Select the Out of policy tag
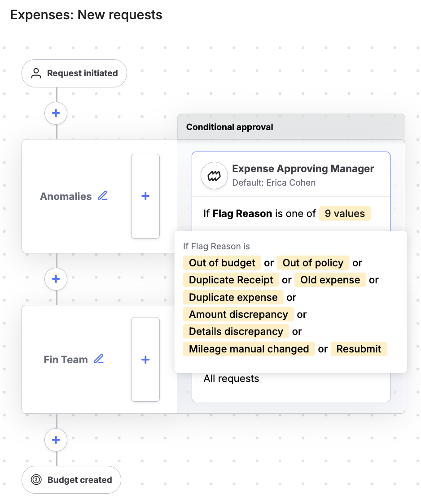Screen dimensions: 421x504 click(313, 263)
